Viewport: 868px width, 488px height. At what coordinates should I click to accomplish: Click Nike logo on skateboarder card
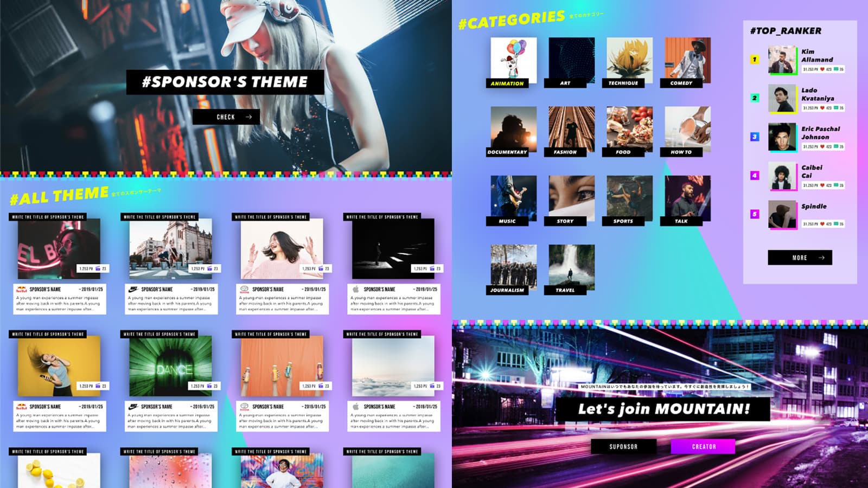click(x=133, y=290)
